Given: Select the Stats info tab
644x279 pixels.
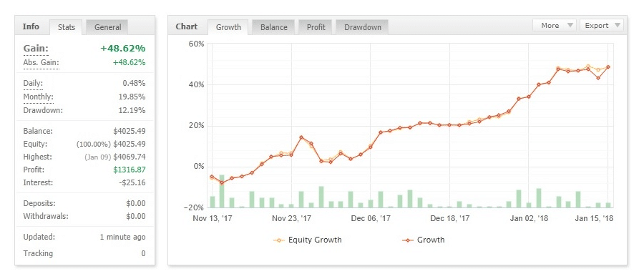Looking at the screenshot, I should (x=66, y=27).
